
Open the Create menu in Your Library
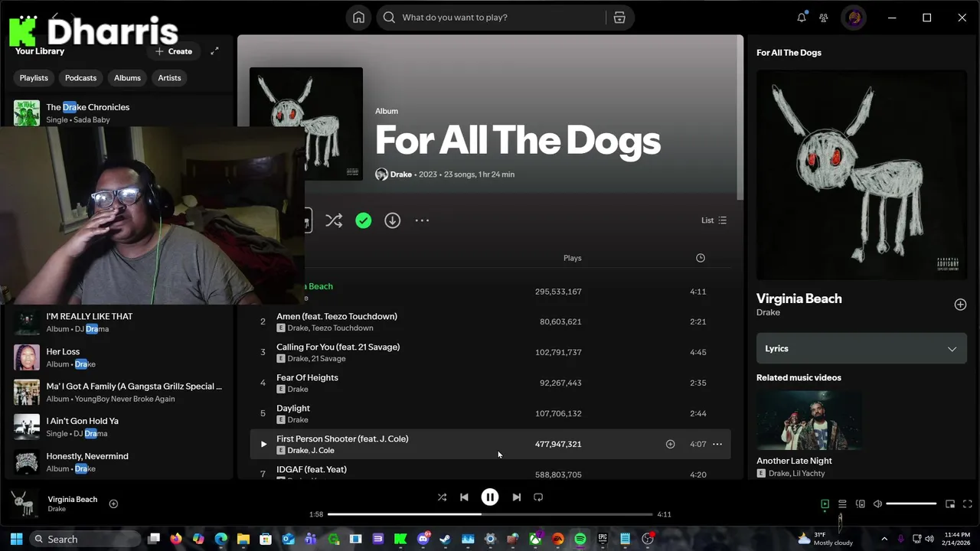(174, 51)
